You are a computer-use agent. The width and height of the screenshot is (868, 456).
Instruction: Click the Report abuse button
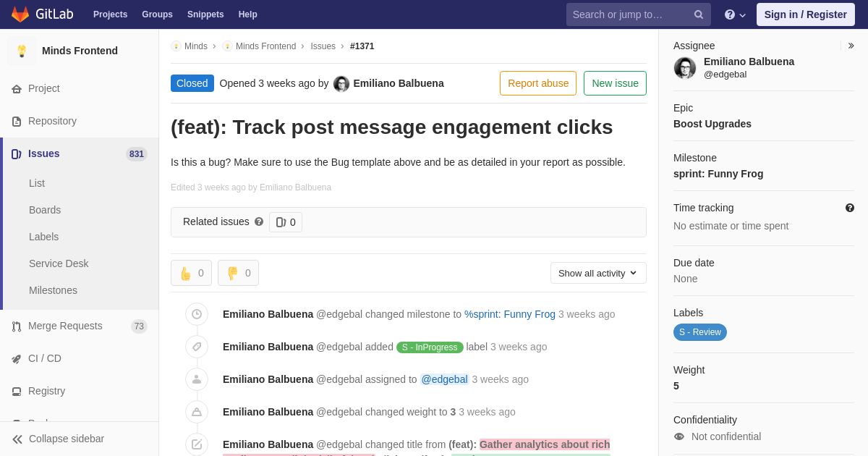(x=538, y=83)
